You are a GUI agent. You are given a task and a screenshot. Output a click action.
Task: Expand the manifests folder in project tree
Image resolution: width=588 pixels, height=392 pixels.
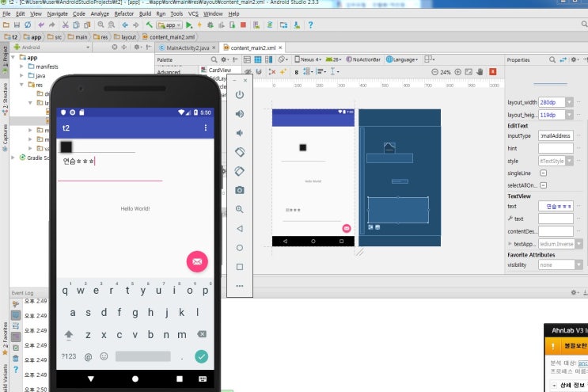[21, 67]
